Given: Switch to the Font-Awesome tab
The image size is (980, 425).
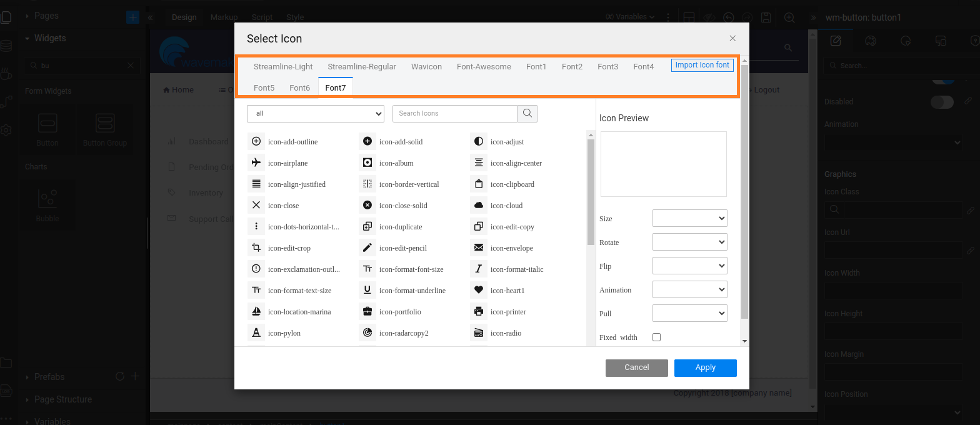Looking at the screenshot, I should [484, 67].
